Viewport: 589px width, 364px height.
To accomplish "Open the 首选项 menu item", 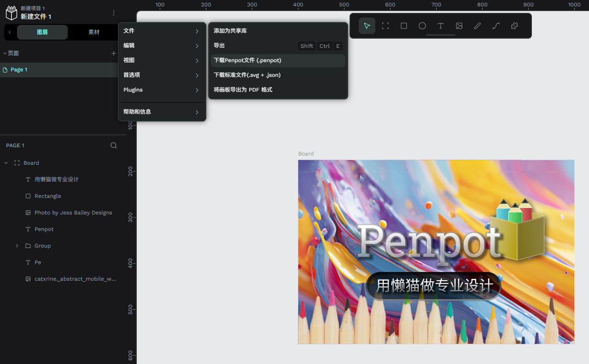I will [162, 75].
